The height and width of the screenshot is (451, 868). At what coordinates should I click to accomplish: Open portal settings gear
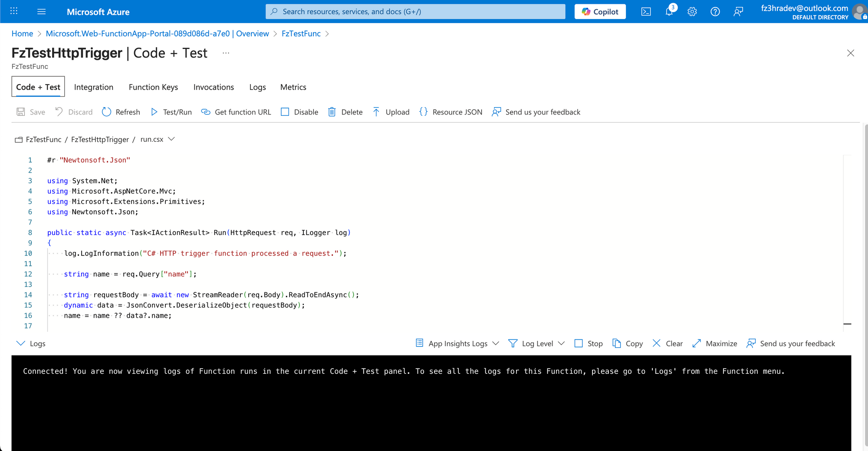click(x=692, y=12)
